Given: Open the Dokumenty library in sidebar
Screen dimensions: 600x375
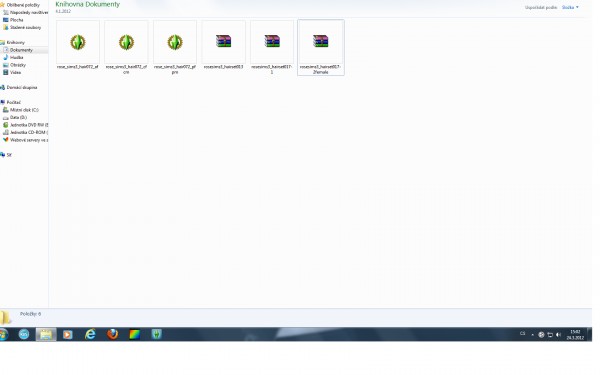Looking at the screenshot, I should [21, 50].
